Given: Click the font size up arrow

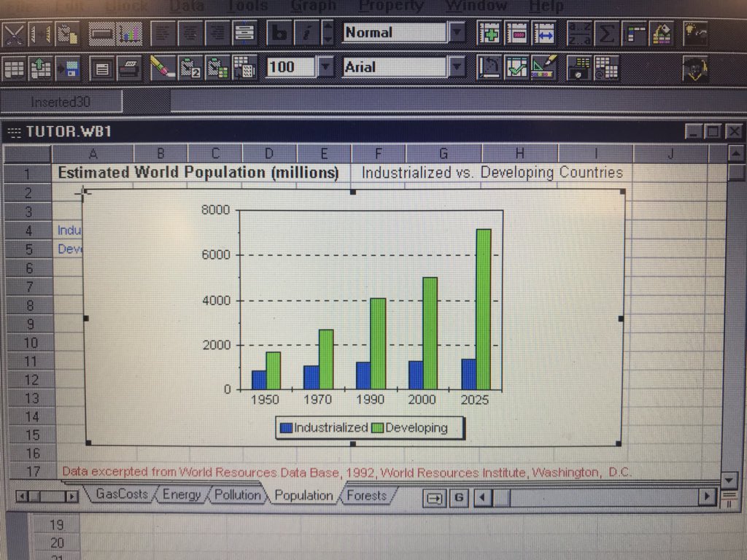Looking at the screenshot, I should point(328,27).
